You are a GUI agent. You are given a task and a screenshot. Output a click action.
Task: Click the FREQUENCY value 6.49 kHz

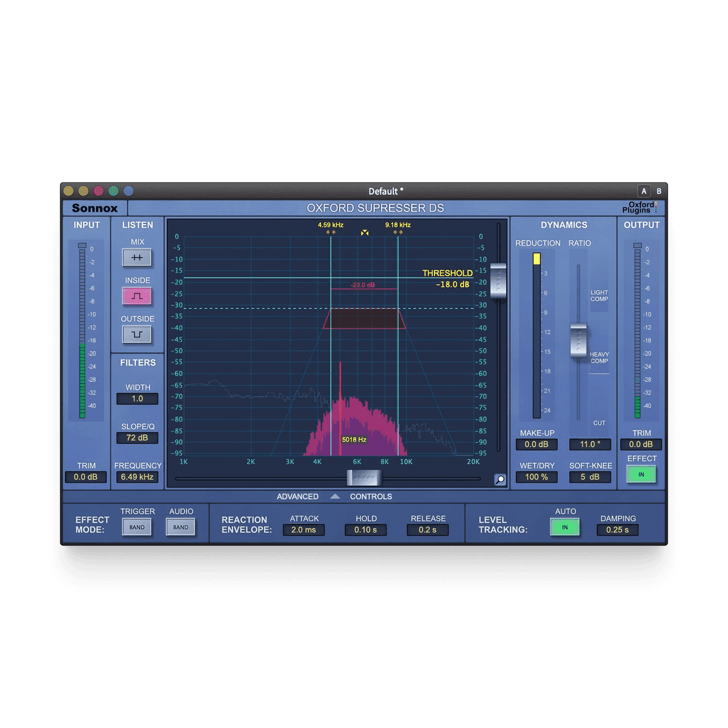pos(137,477)
